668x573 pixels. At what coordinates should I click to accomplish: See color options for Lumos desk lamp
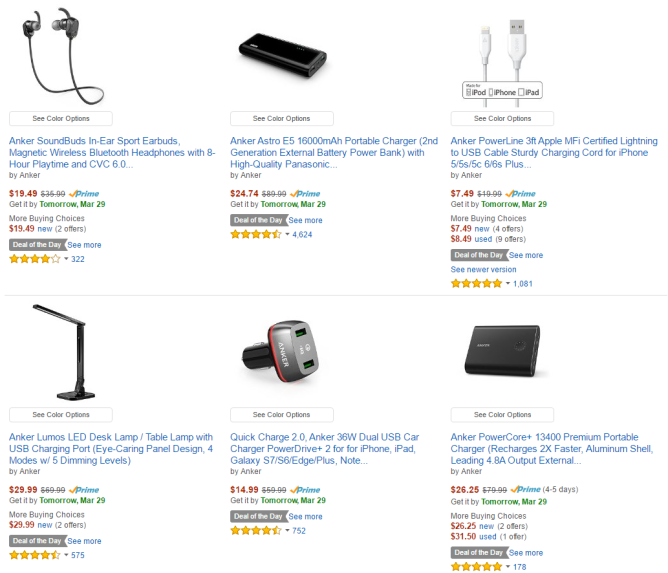coord(61,415)
